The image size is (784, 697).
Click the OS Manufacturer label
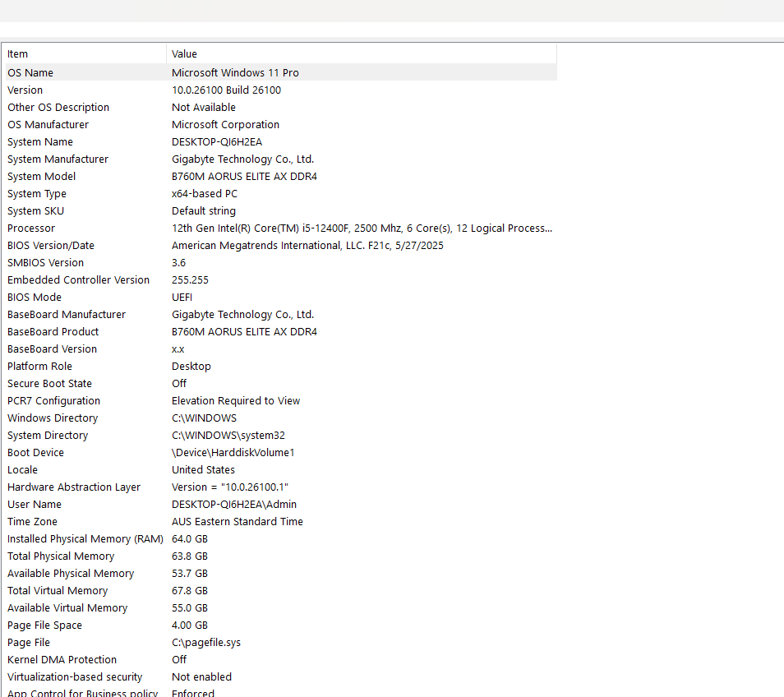tap(48, 124)
